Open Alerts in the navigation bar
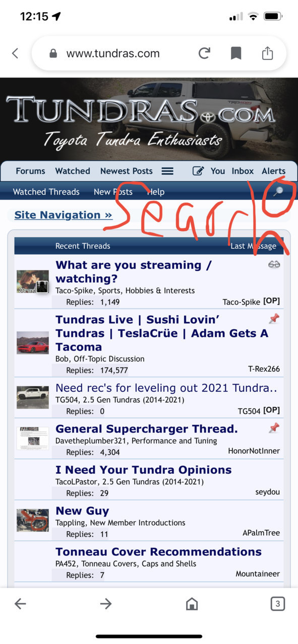298x644 pixels. click(x=274, y=171)
